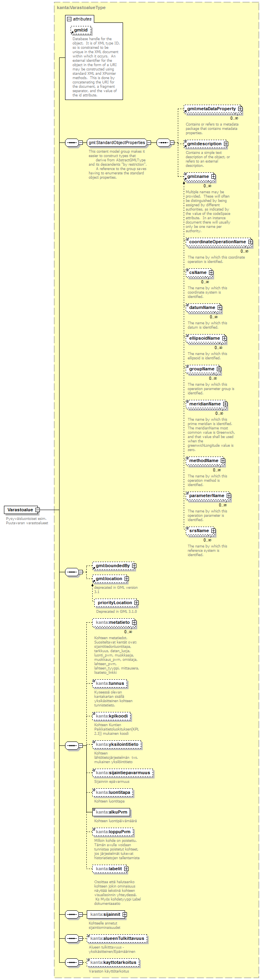The height and width of the screenshot is (980, 263).
Task: Expand ellipsoidName plus icon
Action: [x=224, y=338]
